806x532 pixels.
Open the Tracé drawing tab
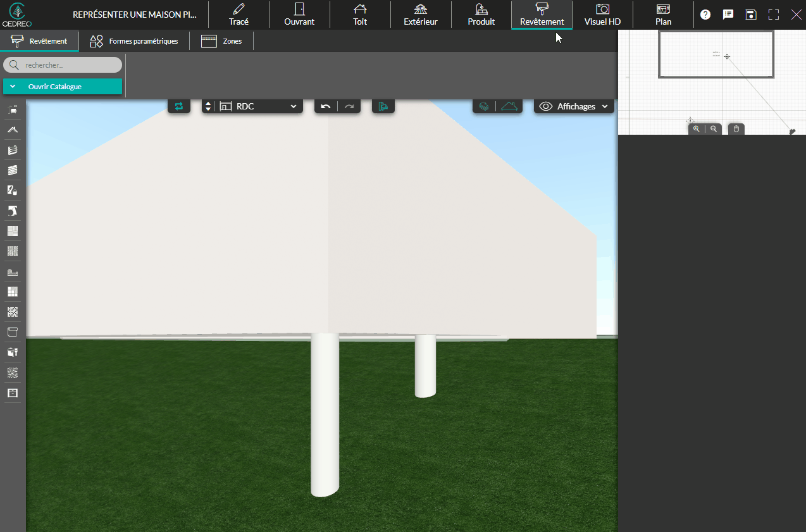[x=239, y=15]
